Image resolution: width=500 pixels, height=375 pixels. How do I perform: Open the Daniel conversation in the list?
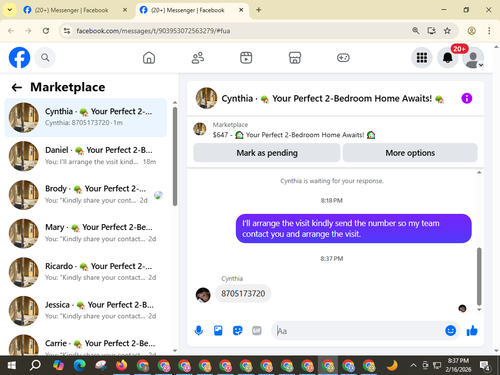tap(86, 156)
